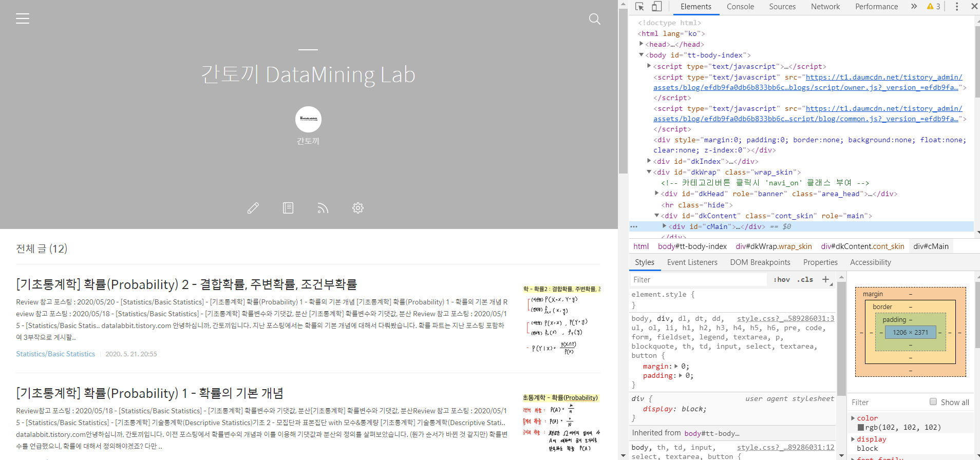Open the Event Listeners subtab
980x460 pixels.
pyautogui.click(x=692, y=262)
